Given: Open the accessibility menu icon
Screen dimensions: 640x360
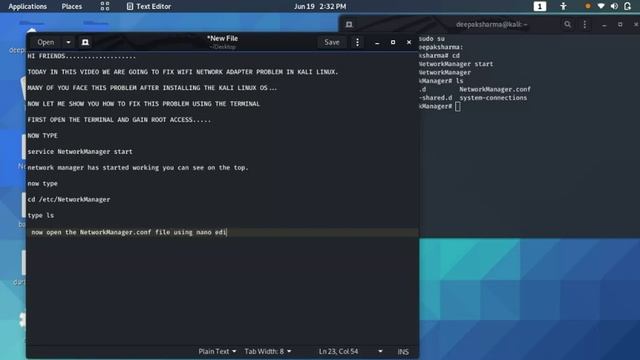Looking at the screenshot, I should click(x=563, y=6).
